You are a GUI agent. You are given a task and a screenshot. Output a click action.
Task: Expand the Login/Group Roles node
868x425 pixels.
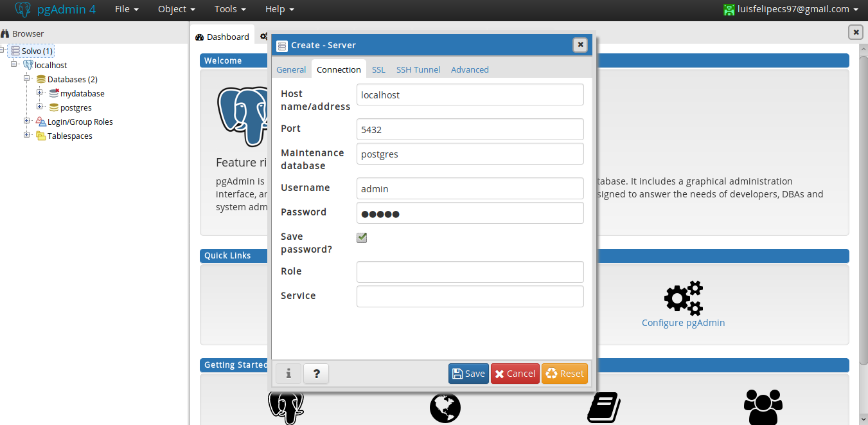[x=27, y=121]
